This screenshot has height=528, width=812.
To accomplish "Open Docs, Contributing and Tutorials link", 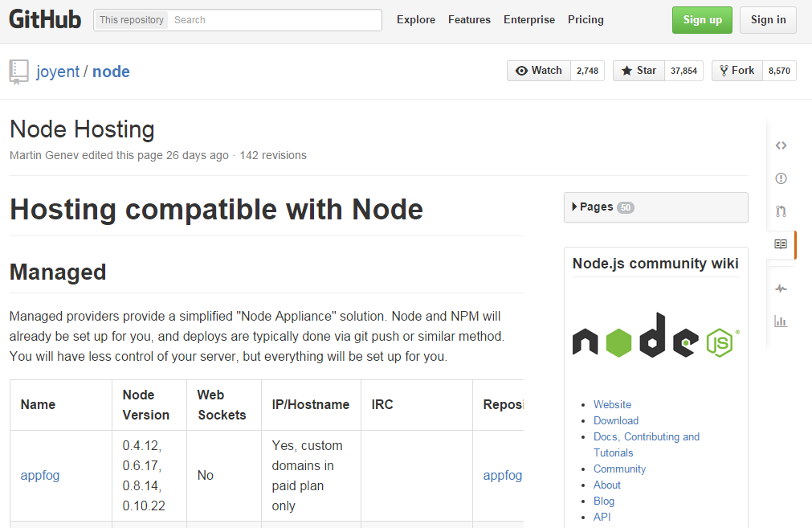I will [x=647, y=444].
